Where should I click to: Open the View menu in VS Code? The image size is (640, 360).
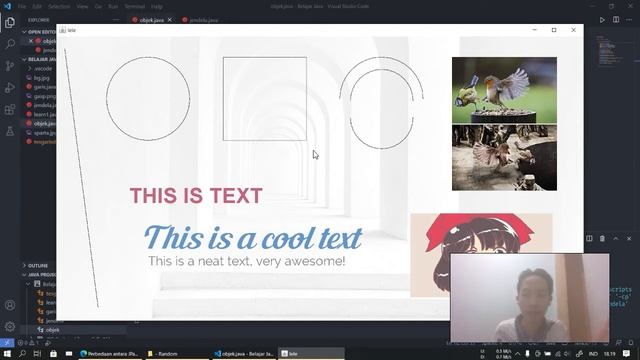click(82, 7)
